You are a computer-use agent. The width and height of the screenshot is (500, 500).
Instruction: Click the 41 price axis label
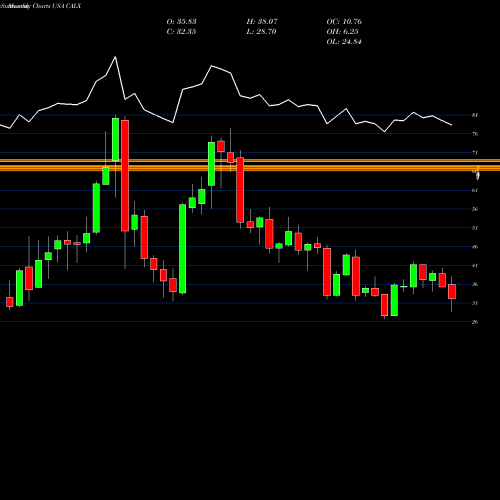click(475, 266)
